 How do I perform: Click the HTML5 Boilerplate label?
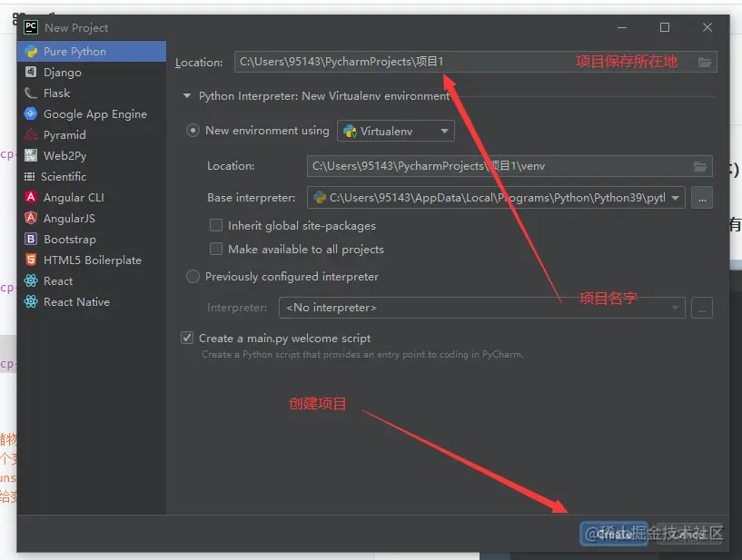93,260
